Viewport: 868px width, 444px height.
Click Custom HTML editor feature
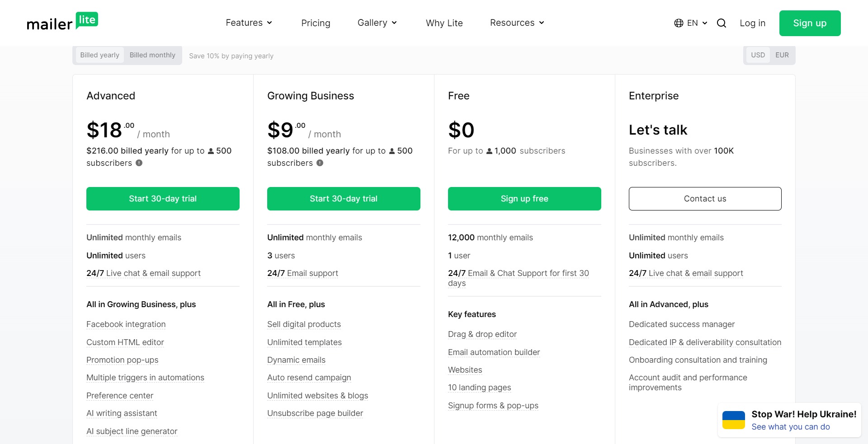(125, 342)
